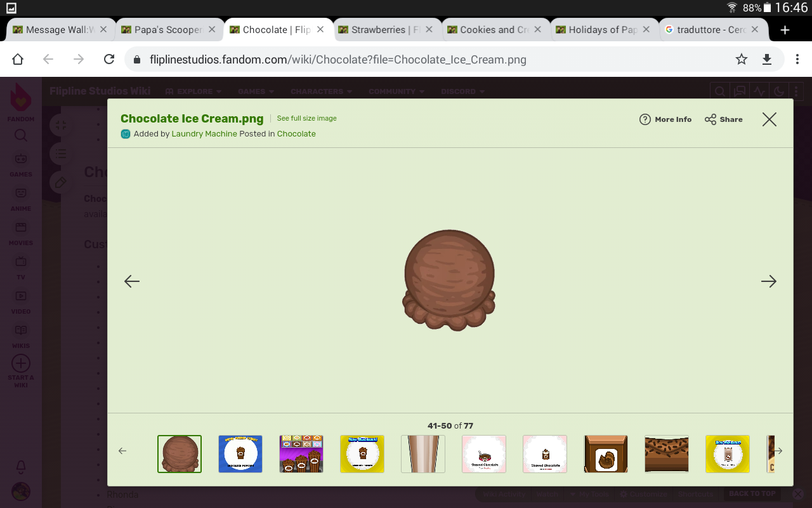Open the browser three-dot menu

tap(797, 59)
